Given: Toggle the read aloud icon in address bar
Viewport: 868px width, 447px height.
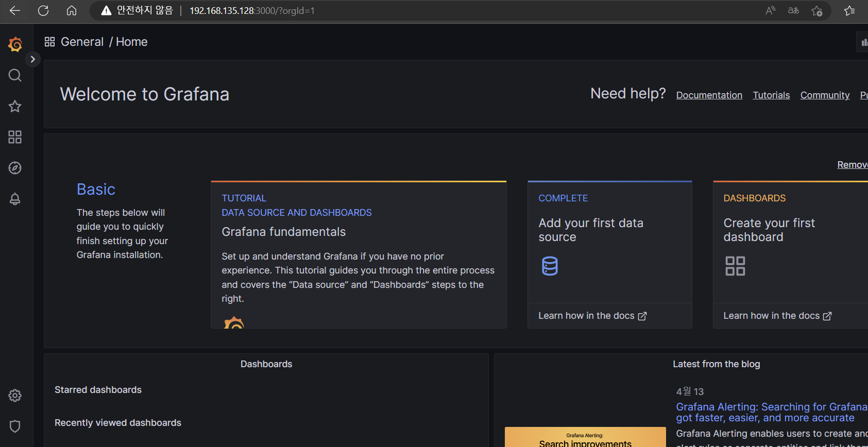Looking at the screenshot, I should pyautogui.click(x=771, y=10).
